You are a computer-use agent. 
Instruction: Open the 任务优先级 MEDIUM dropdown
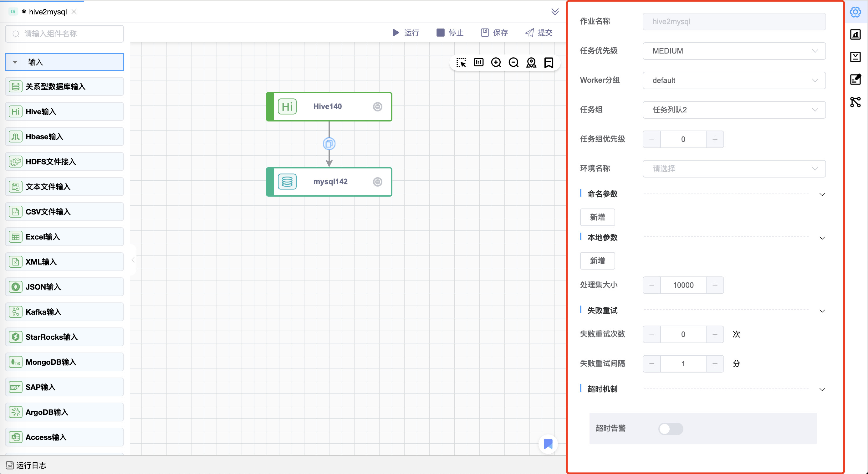[734, 51]
